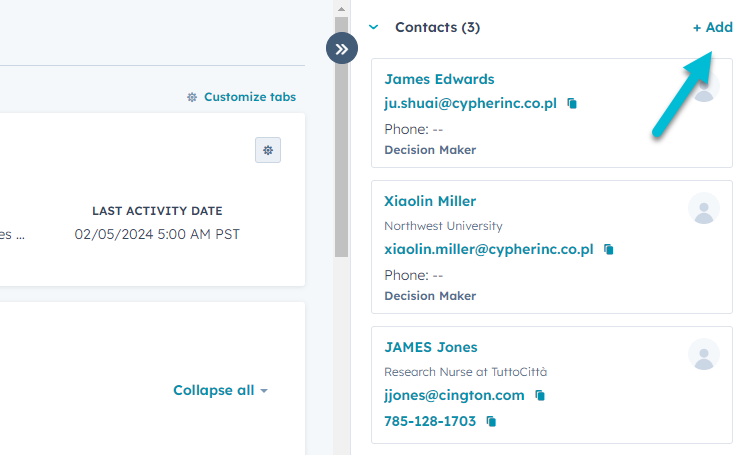The height and width of the screenshot is (455, 753).
Task: Click the jjones@cington.com email link
Action: (454, 395)
